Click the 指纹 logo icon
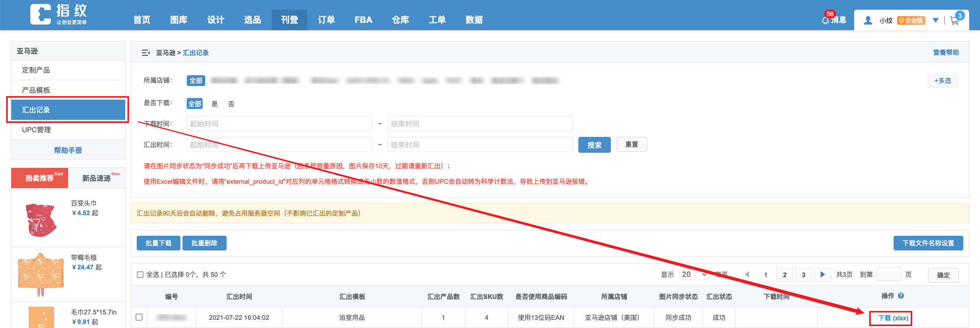Image resolution: width=980 pixels, height=328 pixels. (40, 14)
